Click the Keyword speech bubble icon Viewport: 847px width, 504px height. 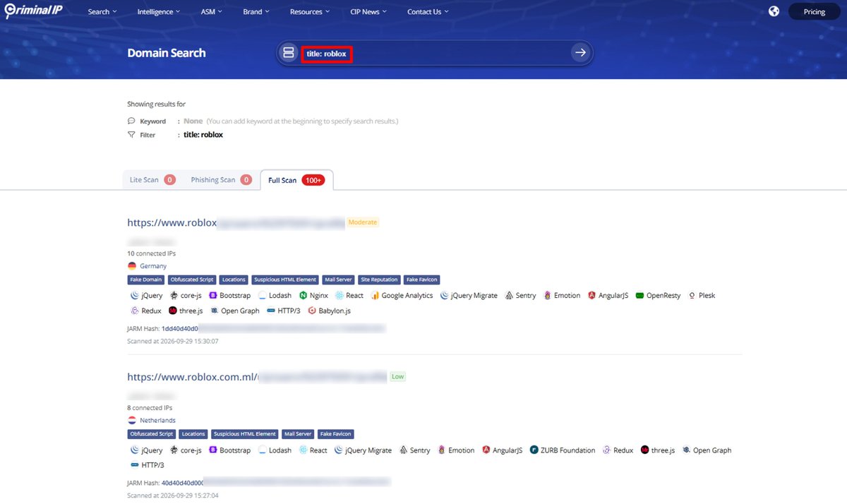coord(131,121)
